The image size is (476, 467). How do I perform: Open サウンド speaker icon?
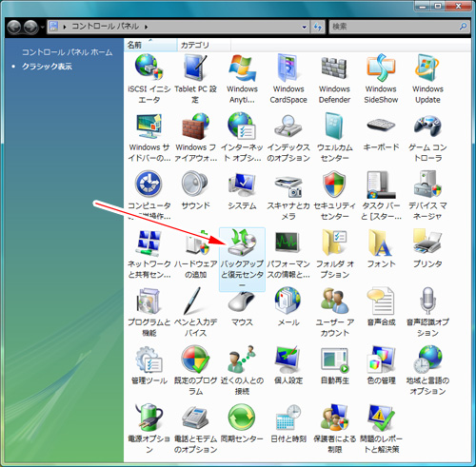click(195, 184)
